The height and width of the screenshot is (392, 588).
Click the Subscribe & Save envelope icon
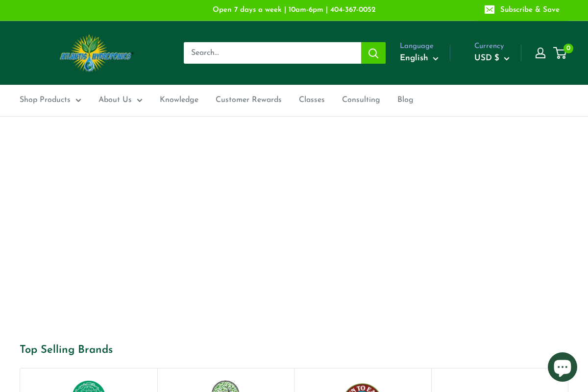489,10
